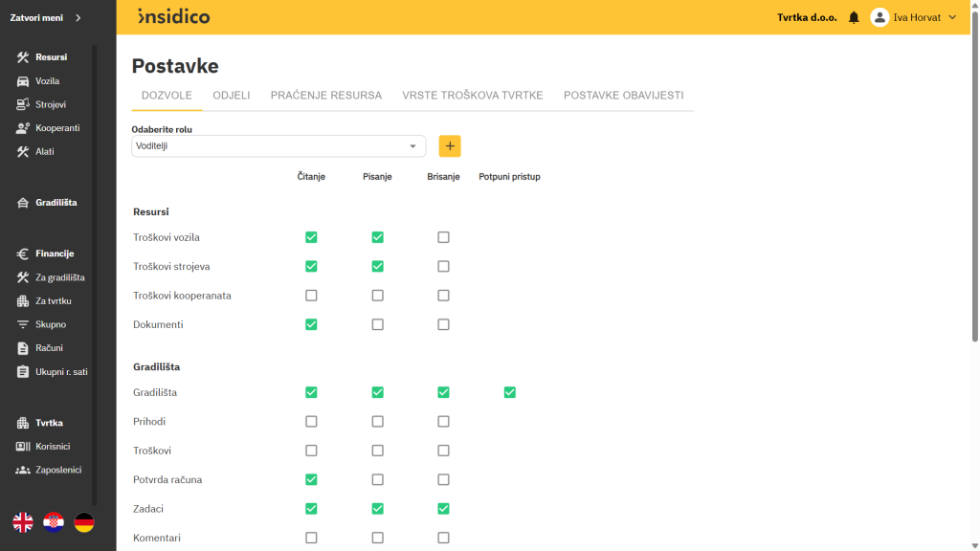Switch to the ODJELI tab
980x551 pixels.
click(x=232, y=96)
